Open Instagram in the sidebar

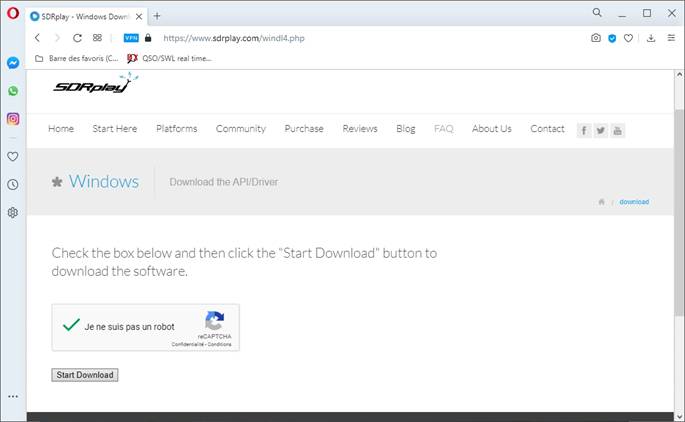pyautogui.click(x=13, y=119)
